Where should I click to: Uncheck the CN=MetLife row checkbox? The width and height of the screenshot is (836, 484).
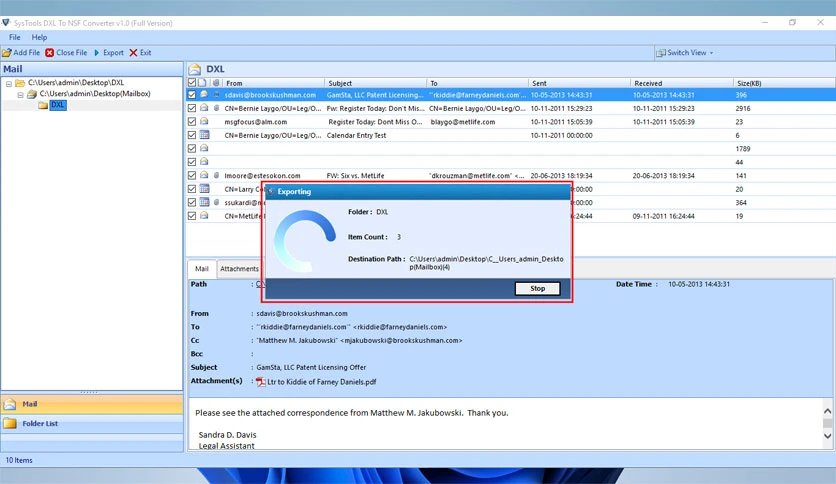(192, 216)
